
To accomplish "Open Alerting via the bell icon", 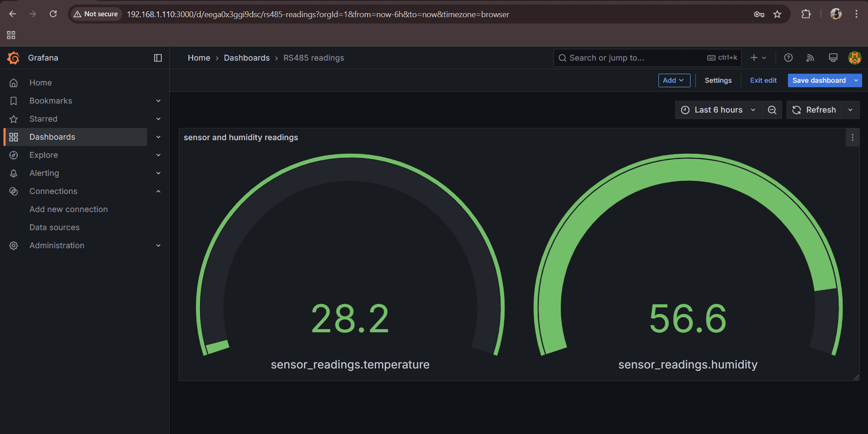I will (x=44, y=173).
